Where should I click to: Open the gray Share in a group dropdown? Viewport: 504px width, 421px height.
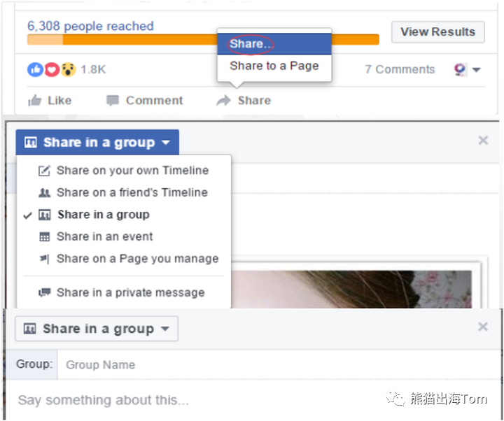point(97,329)
